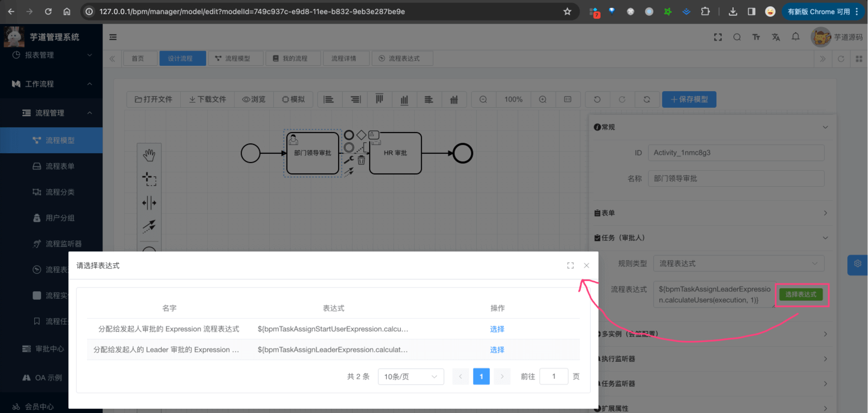The width and height of the screenshot is (868, 413).
Task: Activate the lasso selection tool
Action: tap(149, 179)
